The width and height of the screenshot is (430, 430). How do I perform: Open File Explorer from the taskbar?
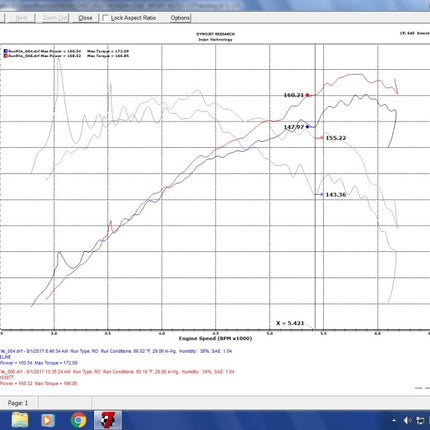coord(20,420)
